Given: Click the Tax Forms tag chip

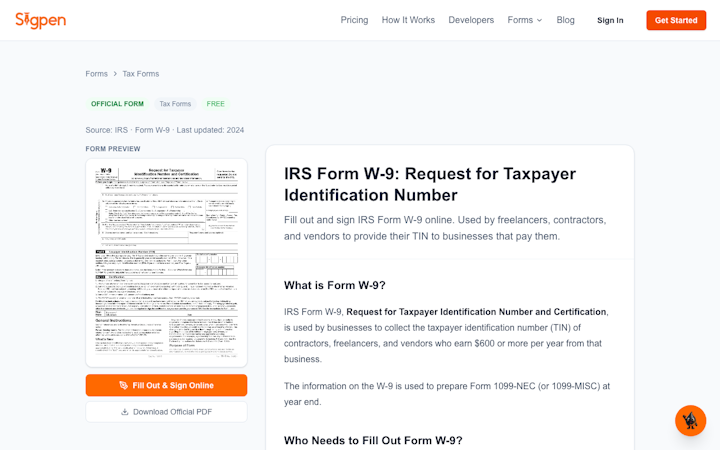Looking at the screenshot, I should 175,104.
